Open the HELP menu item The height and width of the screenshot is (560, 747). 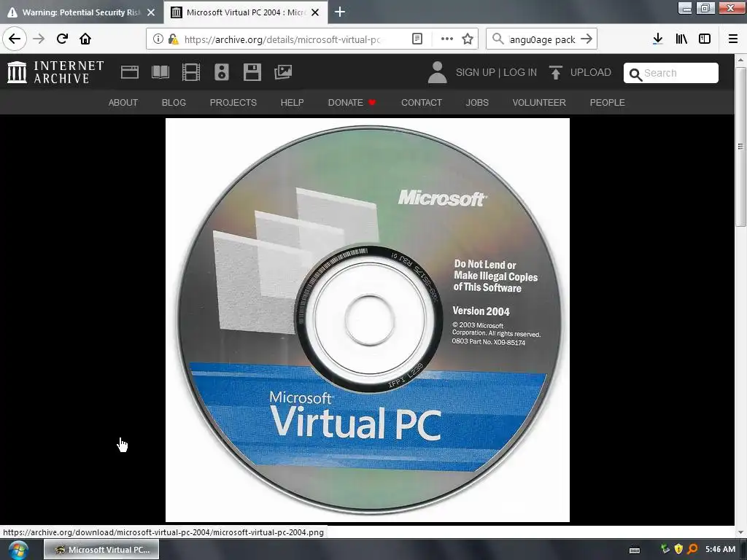pos(292,102)
